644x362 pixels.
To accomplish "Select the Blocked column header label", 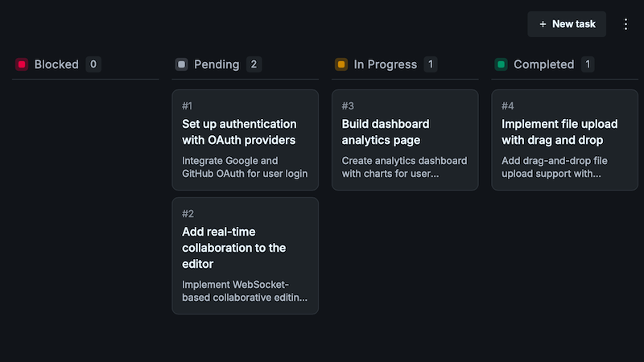I will [x=56, y=64].
